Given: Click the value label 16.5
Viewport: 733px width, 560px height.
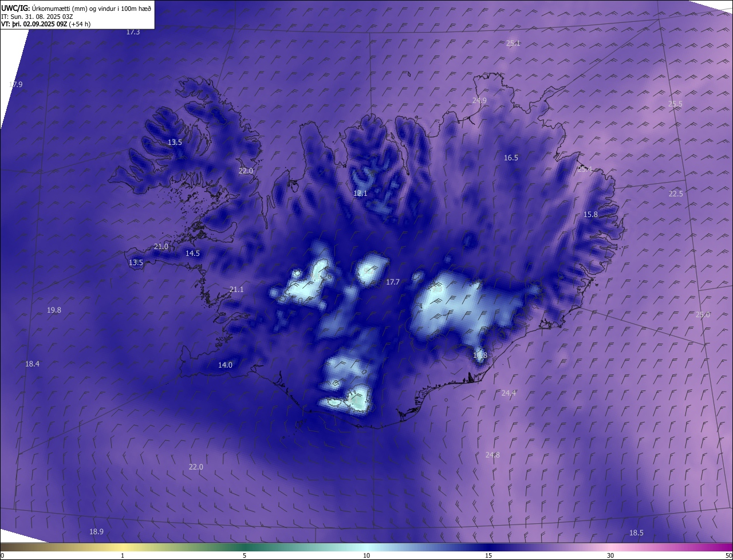Looking at the screenshot, I should tap(511, 157).
